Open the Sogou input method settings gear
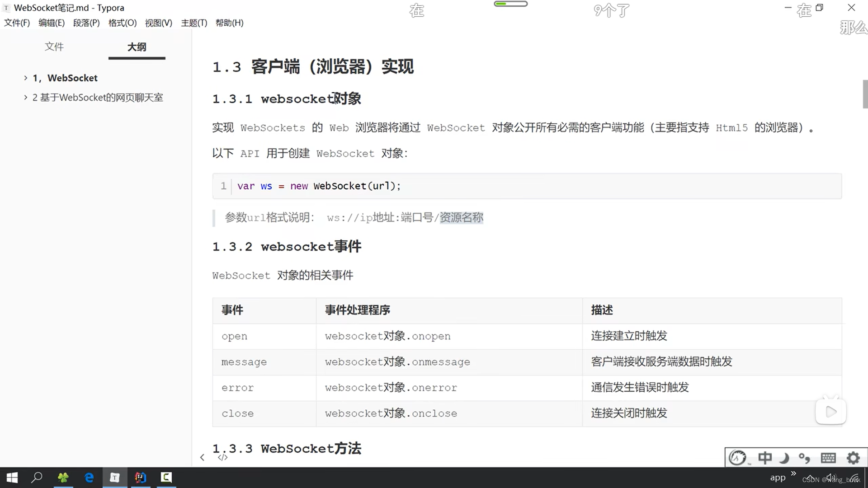The height and width of the screenshot is (488, 868). pyautogui.click(x=853, y=458)
